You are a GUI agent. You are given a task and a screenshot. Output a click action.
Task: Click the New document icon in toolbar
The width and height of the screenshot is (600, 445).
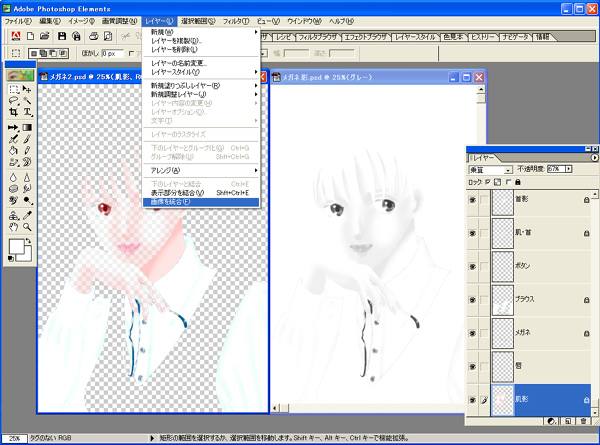coord(30,36)
